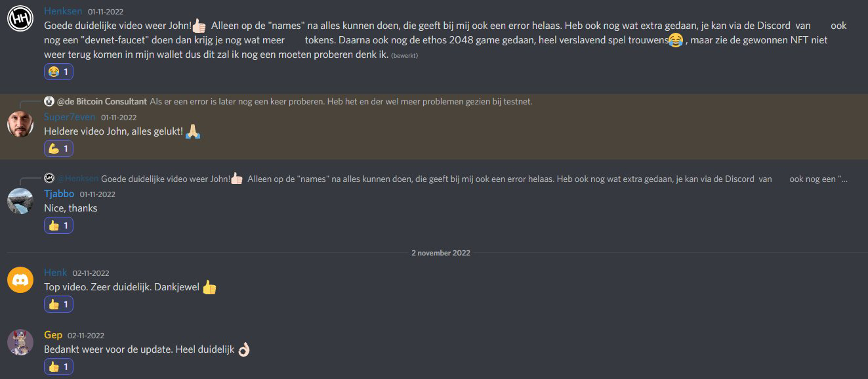Click the Tjabbo username

[59, 194]
